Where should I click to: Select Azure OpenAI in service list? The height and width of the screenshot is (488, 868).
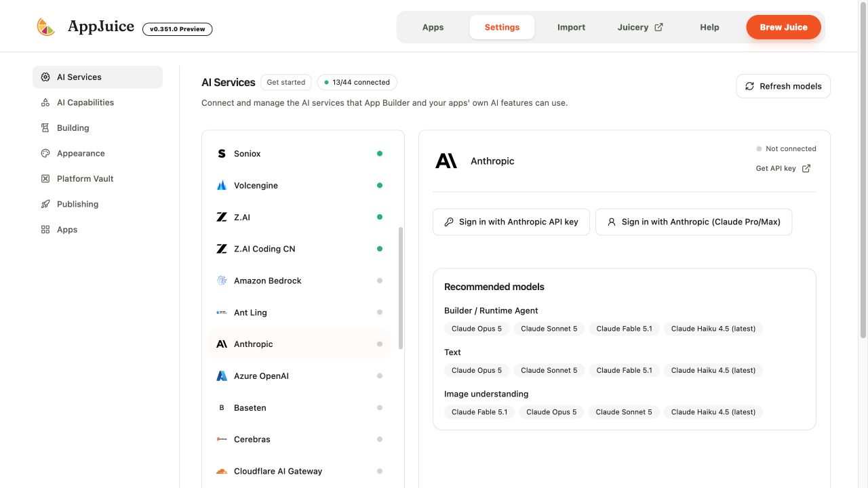(x=299, y=376)
